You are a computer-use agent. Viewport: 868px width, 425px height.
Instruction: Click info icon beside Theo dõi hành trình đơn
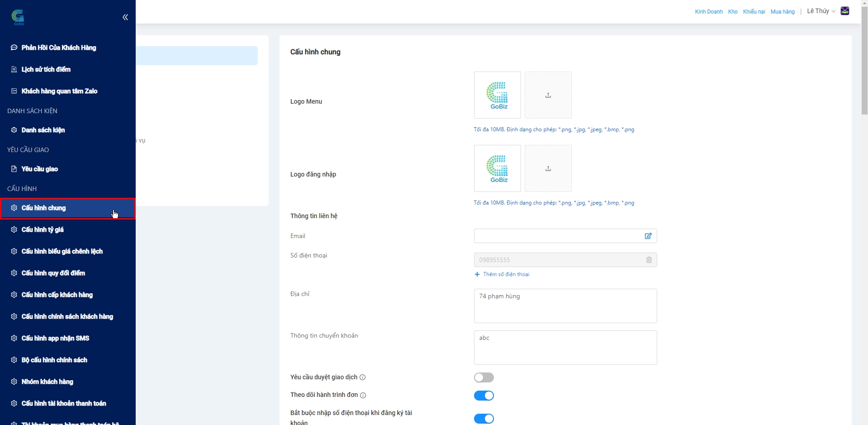[363, 395]
